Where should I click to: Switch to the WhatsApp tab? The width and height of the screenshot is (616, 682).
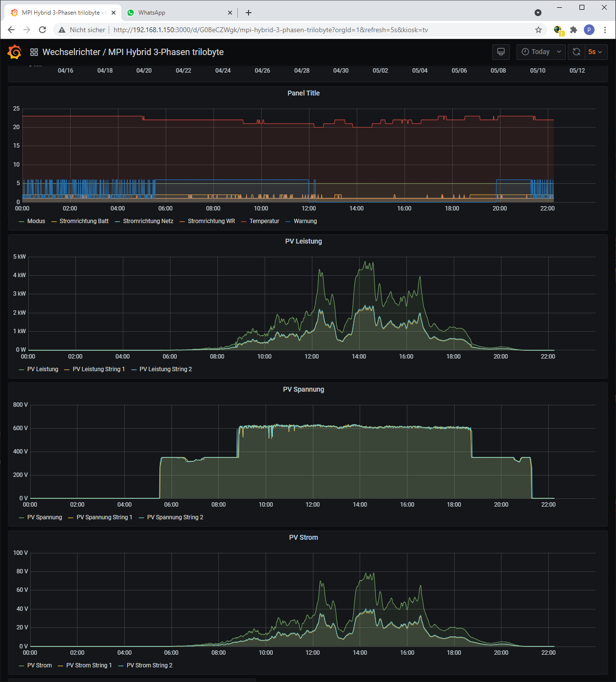pyautogui.click(x=152, y=13)
